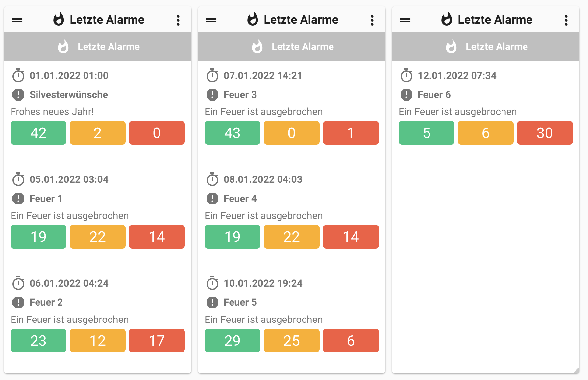
Task: Open the three-dot menu of the middle widget
Action: pyautogui.click(x=372, y=20)
